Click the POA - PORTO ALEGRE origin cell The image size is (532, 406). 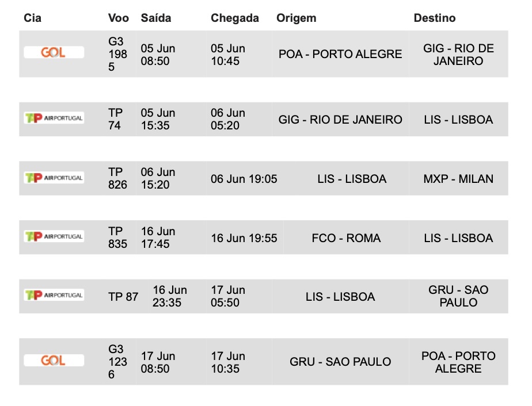[340, 55]
